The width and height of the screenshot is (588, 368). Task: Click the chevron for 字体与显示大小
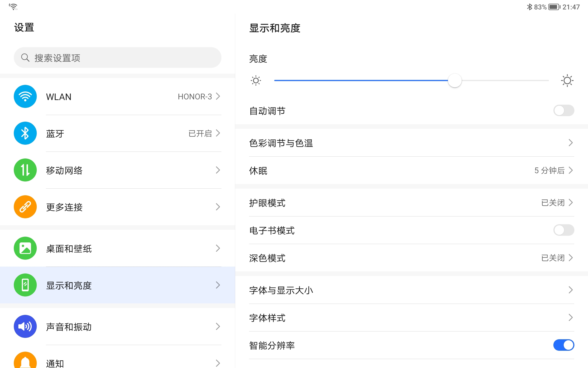point(571,290)
